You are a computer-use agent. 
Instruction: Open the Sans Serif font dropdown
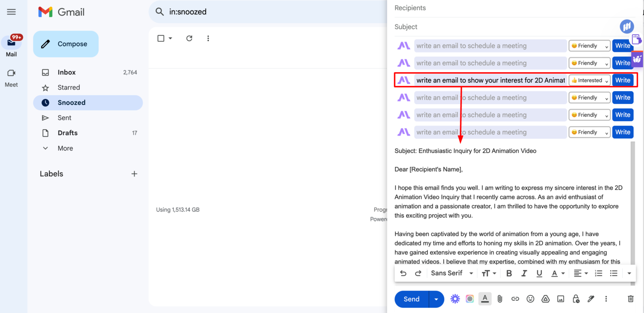(x=452, y=273)
